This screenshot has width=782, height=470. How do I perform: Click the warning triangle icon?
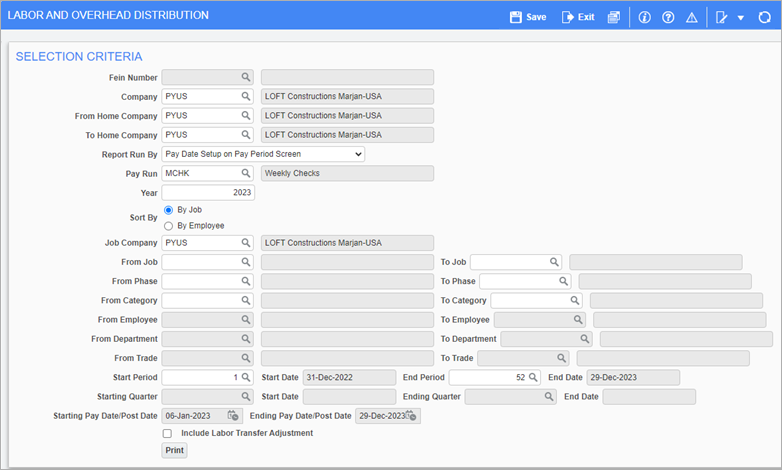pos(691,17)
